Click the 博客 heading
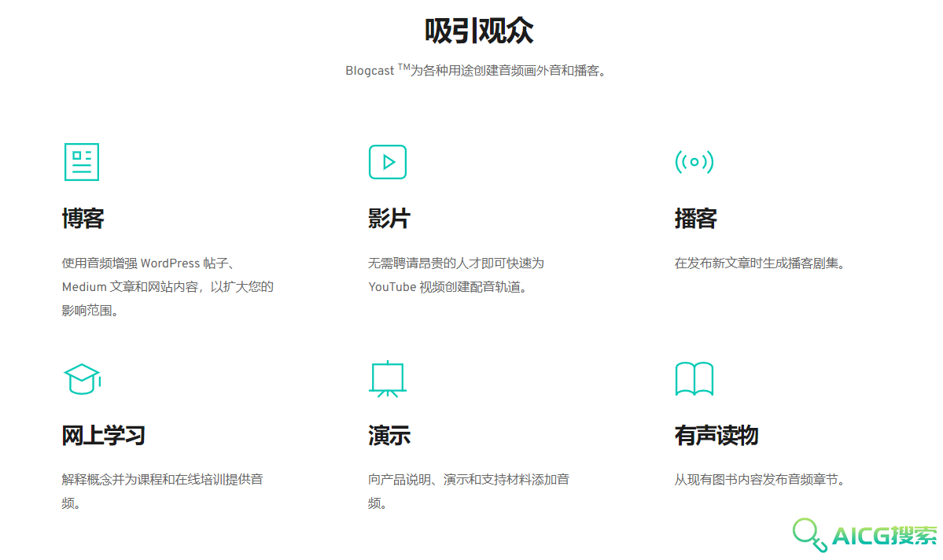This screenshot has height=560, width=943. [83, 219]
